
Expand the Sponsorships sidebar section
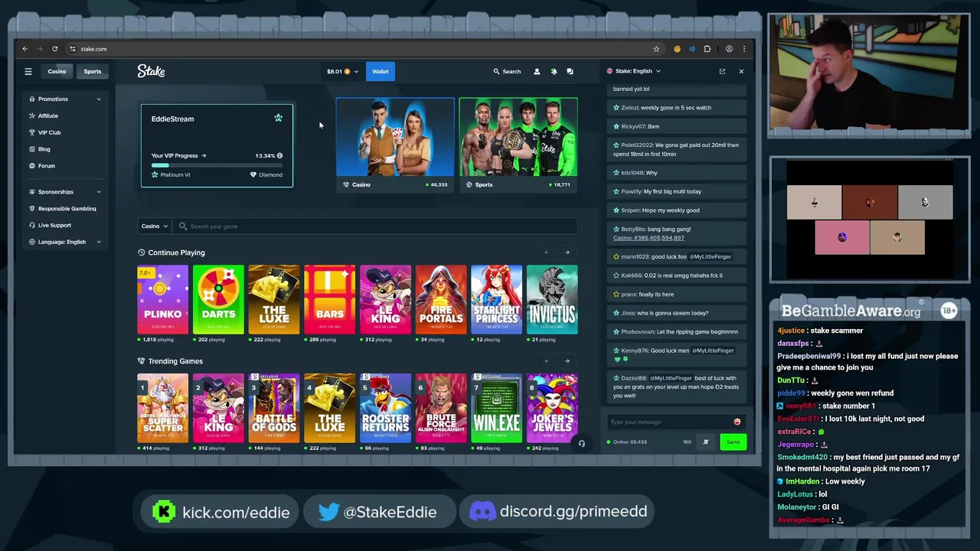click(65, 192)
